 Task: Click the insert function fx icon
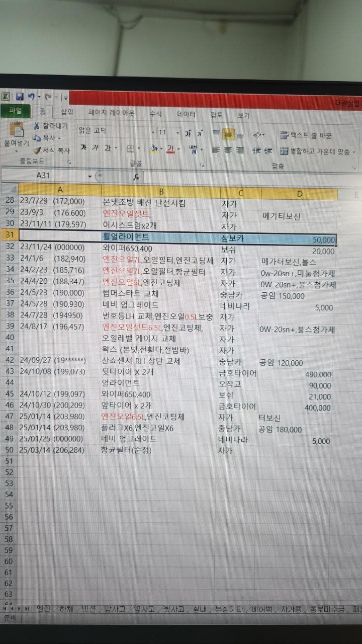(136, 177)
